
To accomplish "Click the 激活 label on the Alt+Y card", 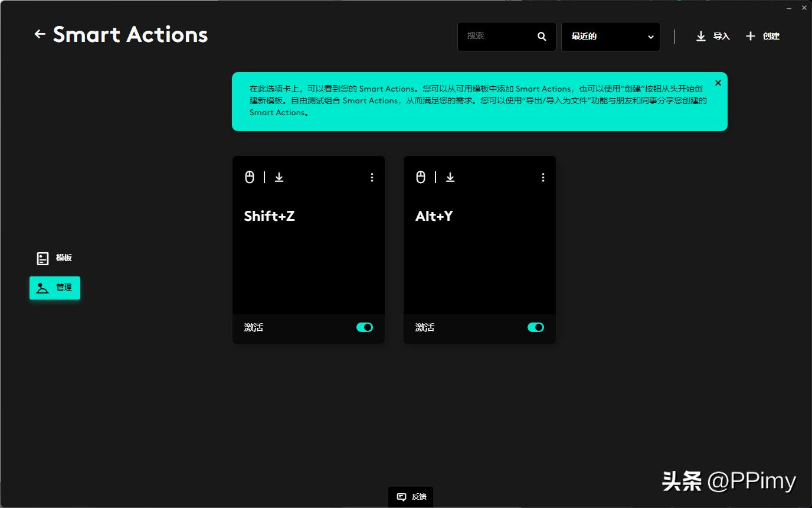I will pos(425,327).
